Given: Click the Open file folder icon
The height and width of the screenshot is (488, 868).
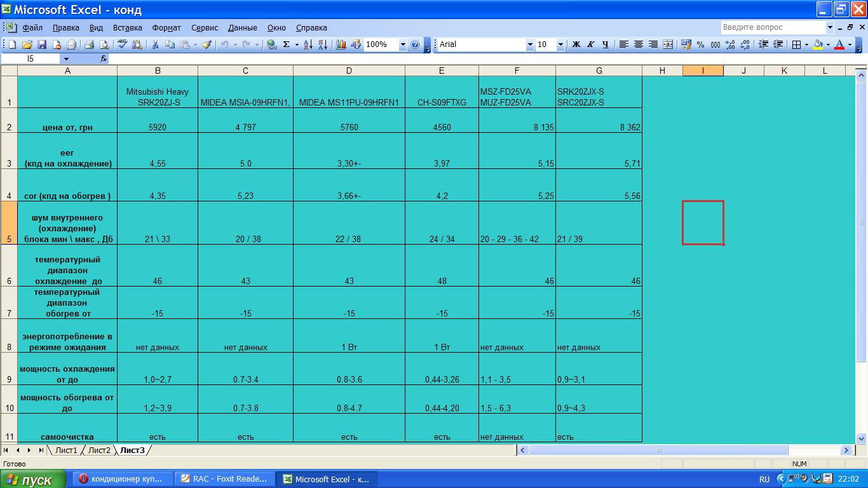Looking at the screenshot, I should pyautogui.click(x=27, y=44).
